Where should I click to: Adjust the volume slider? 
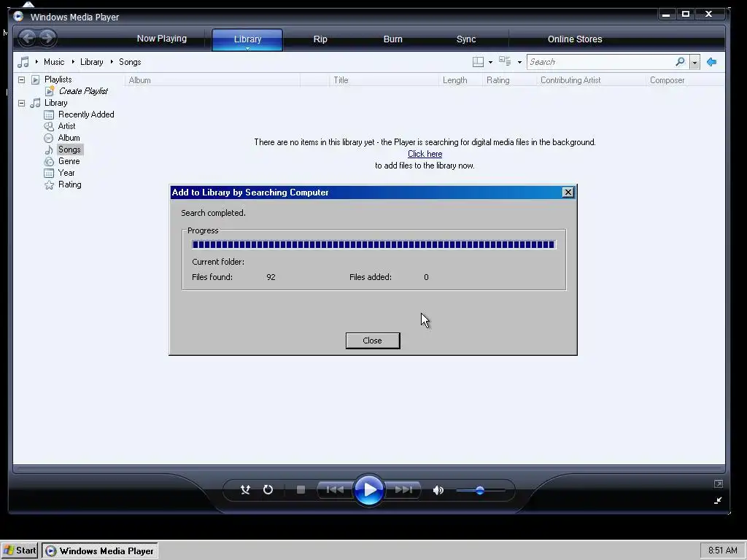[x=480, y=490]
